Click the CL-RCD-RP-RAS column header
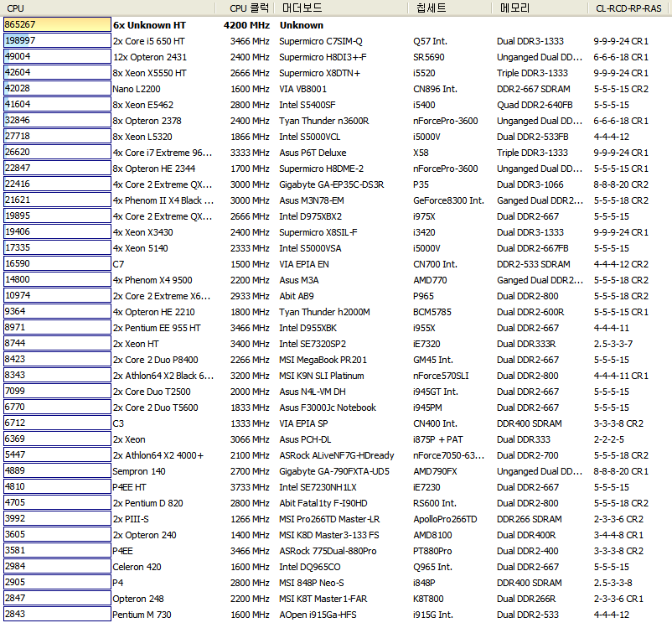Viewport: 672px width, 623px height. coord(628,8)
